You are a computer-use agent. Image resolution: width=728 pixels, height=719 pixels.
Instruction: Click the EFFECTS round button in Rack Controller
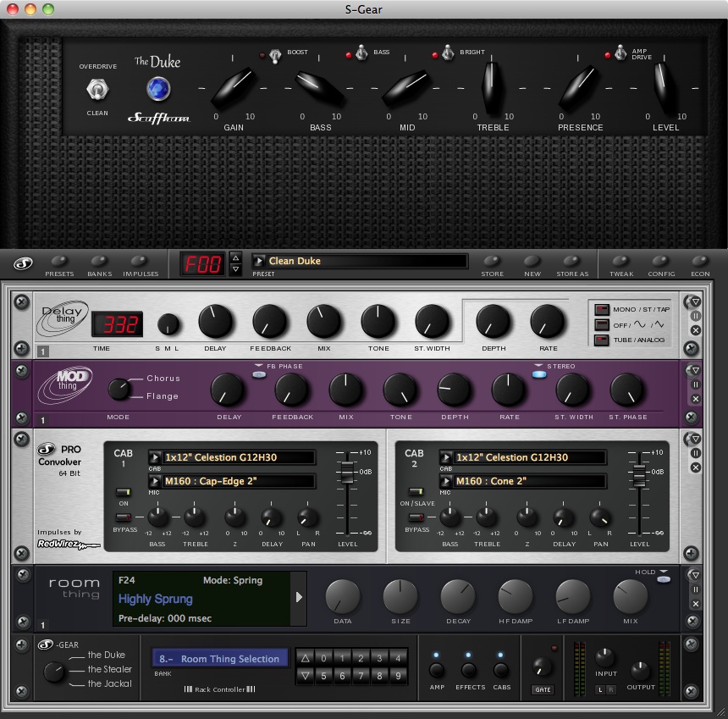[469, 670]
